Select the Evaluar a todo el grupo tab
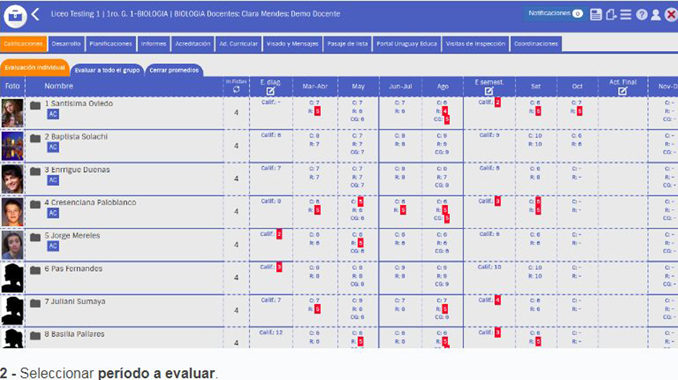This screenshot has width=678, height=380. (x=107, y=70)
